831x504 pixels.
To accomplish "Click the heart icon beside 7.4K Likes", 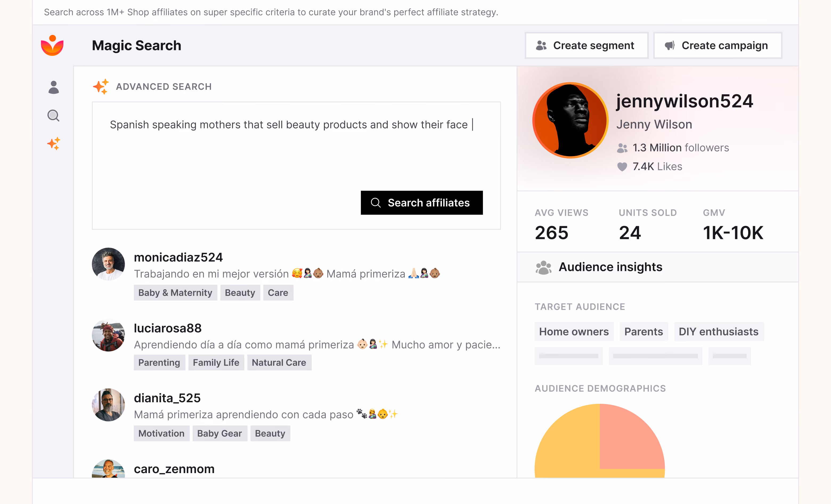I will tap(622, 167).
